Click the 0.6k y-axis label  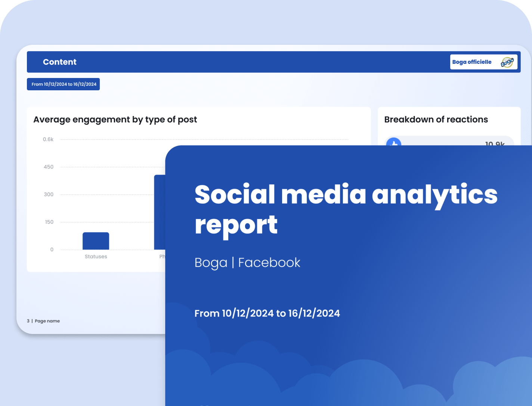(x=48, y=140)
